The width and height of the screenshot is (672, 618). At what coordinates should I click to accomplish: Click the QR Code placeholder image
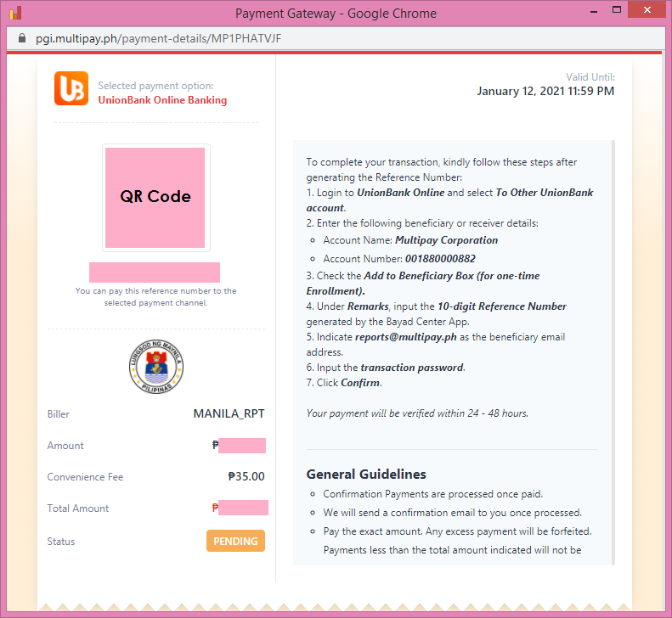pyautogui.click(x=155, y=198)
